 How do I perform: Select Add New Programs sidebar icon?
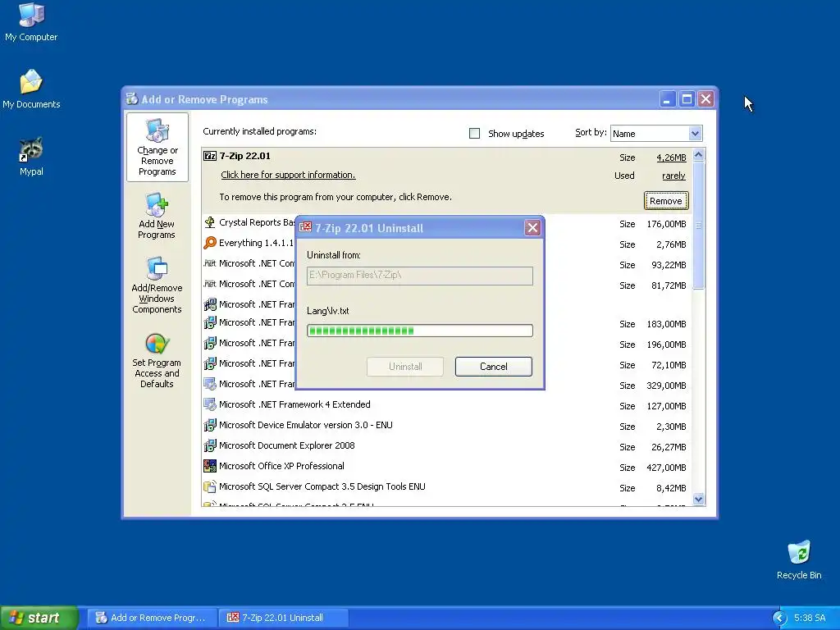click(x=157, y=216)
